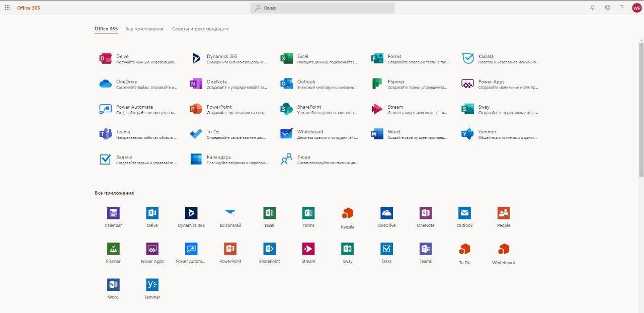The width and height of the screenshot is (644, 313).
Task: Open the SharePoint app tile
Action: click(319, 109)
